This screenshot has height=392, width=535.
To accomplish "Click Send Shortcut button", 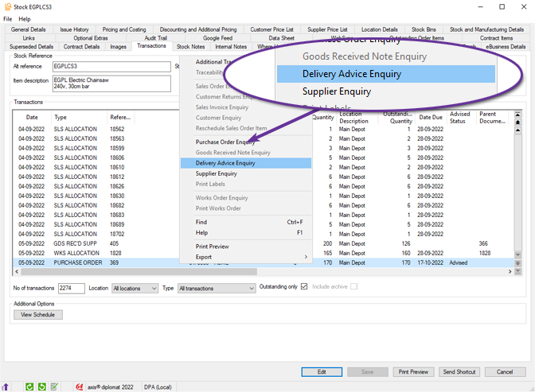I will tap(459, 372).
